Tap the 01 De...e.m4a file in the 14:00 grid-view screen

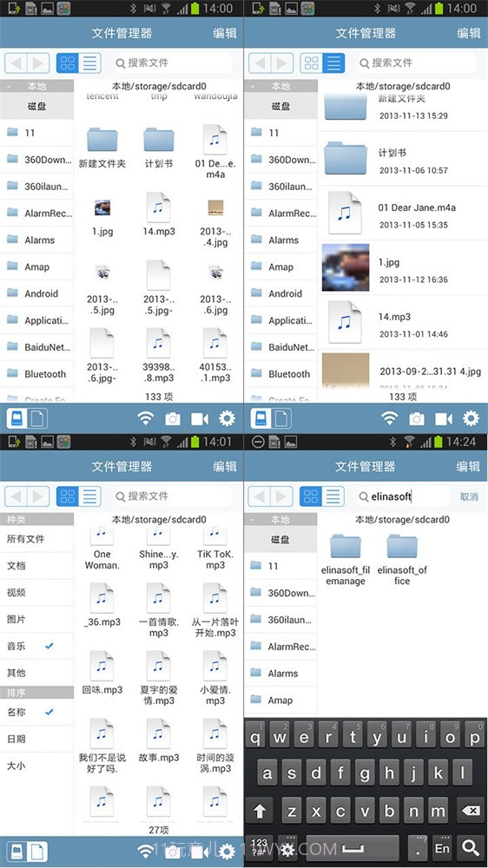click(x=215, y=151)
